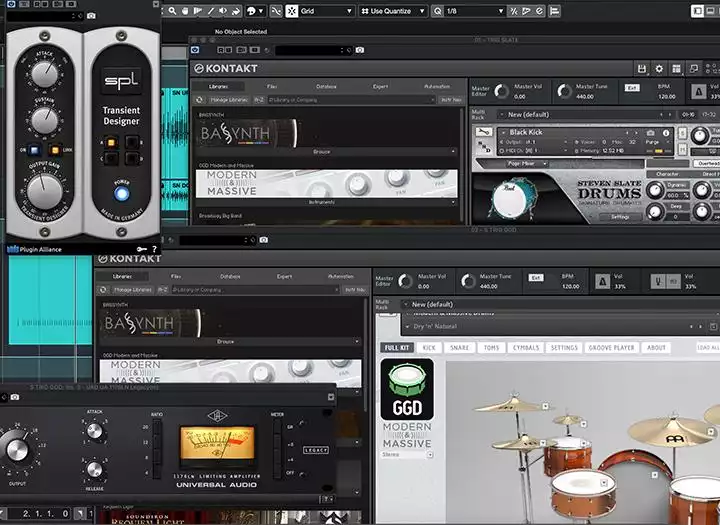720x525 pixels.
Task: Toggle the ON button on SPL Transient Designer
Action: pyautogui.click(x=34, y=150)
